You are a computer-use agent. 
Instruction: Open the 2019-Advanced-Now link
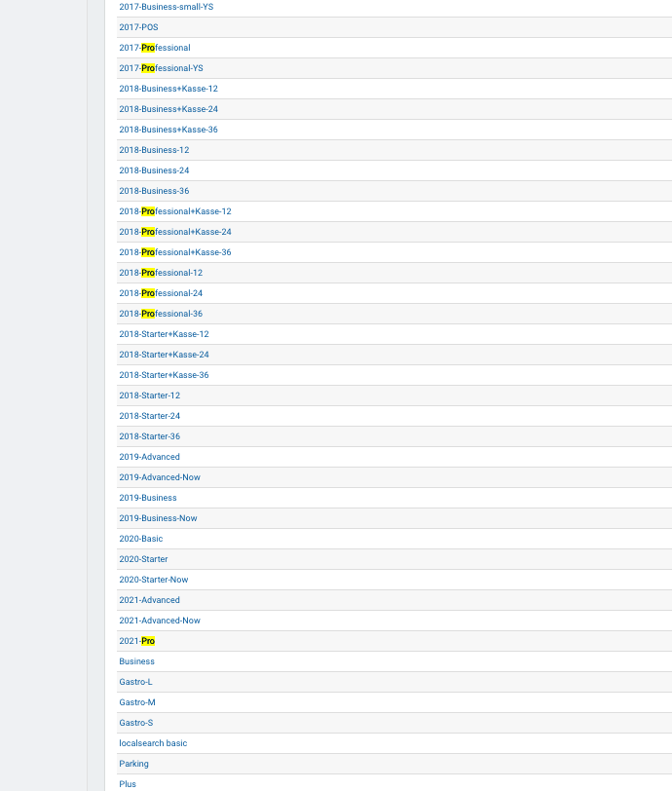(160, 477)
